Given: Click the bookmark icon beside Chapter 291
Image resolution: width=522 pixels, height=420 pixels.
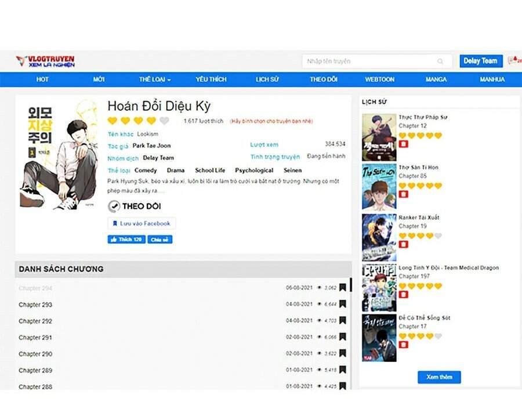Looking at the screenshot, I should tap(343, 337).
